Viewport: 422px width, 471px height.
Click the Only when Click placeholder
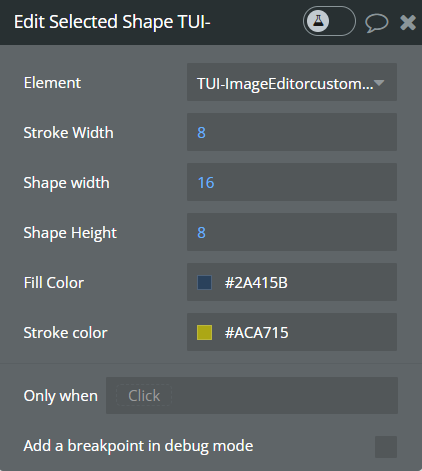[x=144, y=396]
